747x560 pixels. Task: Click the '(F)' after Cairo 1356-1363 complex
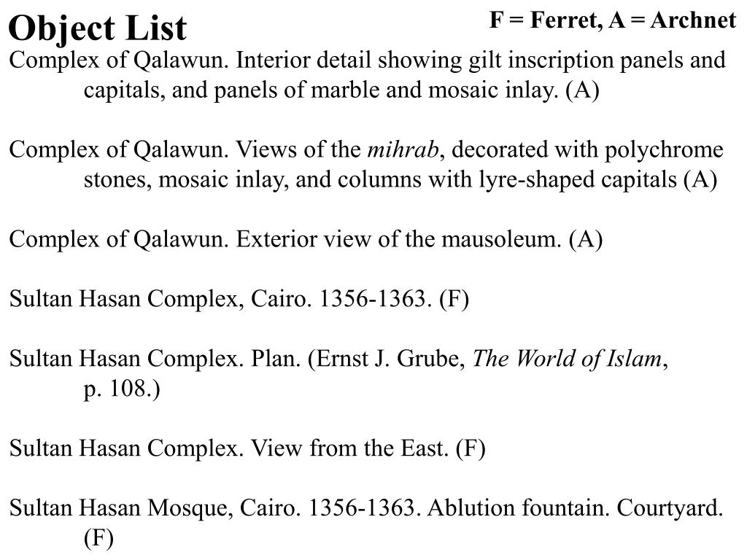point(454,299)
